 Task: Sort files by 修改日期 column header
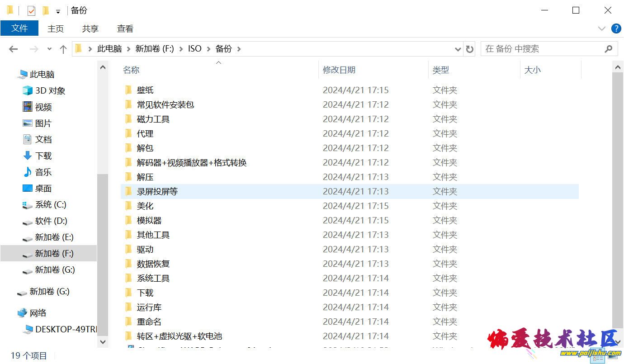click(x=339, y=70)
